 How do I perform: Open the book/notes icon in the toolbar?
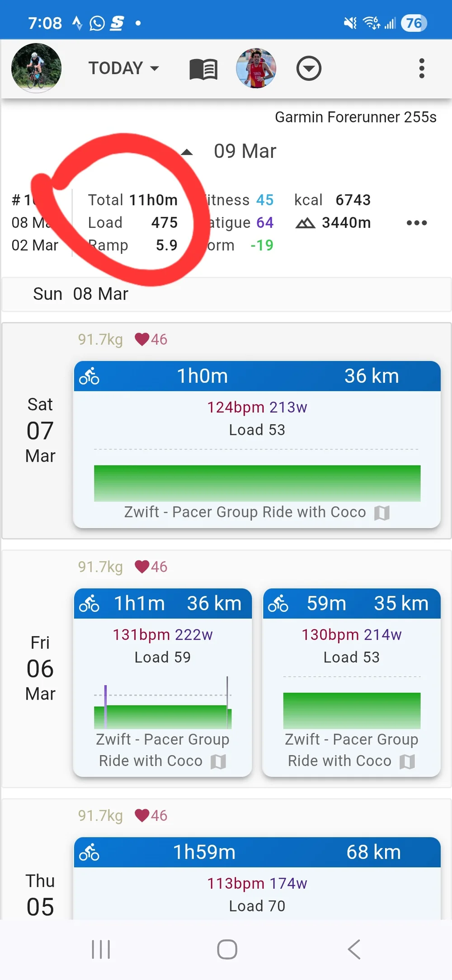tap(203, 69)
